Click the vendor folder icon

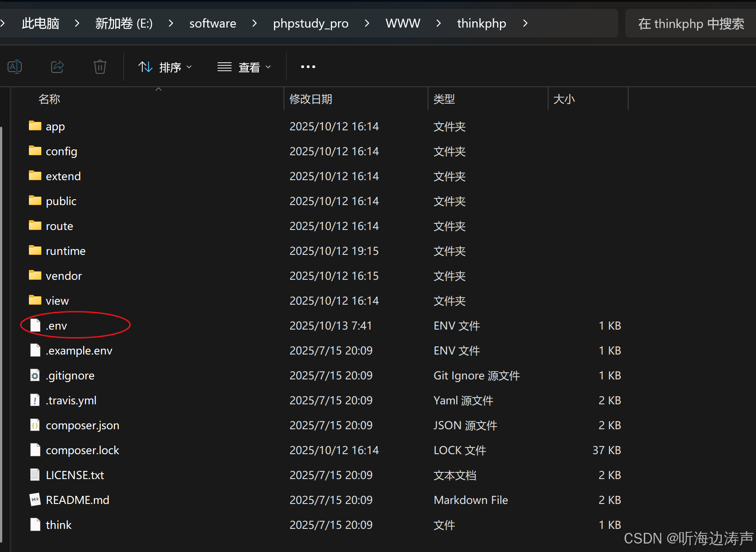35,275
